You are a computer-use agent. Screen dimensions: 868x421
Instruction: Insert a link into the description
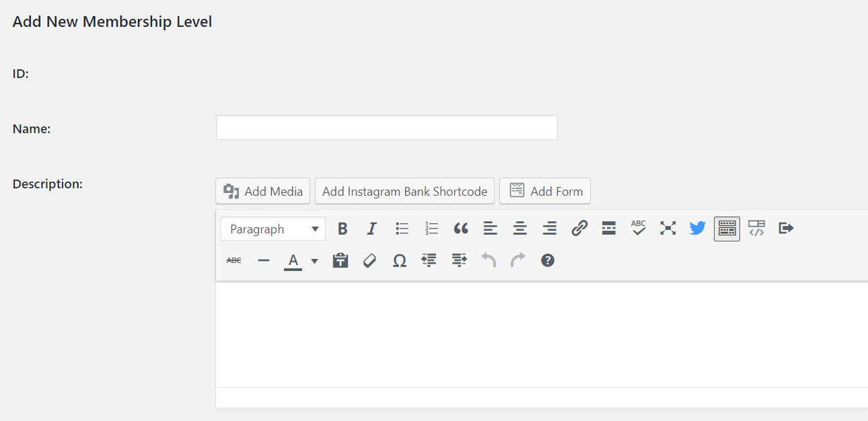click(579, 228)
